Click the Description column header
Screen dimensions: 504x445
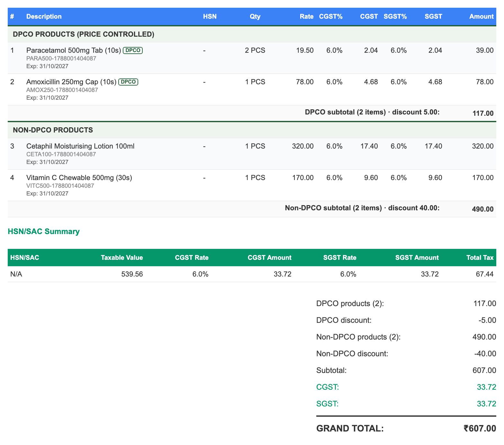pyautogui.click(x=44, y=16)
